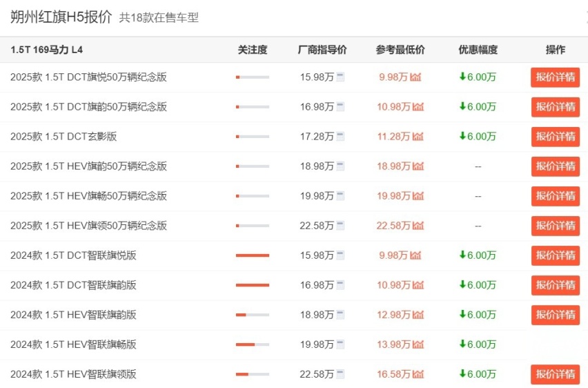The height and width of the screenshot is (388, 588).
Task: Click attention bar for 2024款 HEV智联旗畅版
Action: (x=253, y=345)
